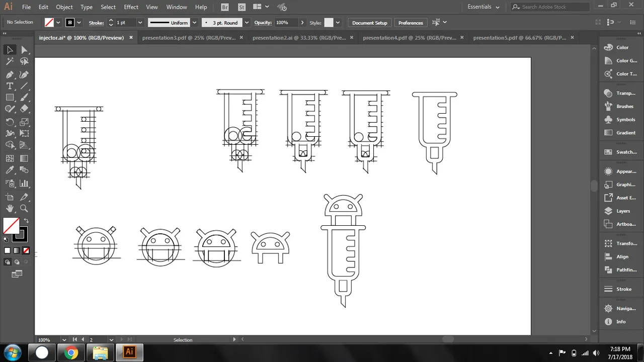
Task: Open Adobe Bridge via Br icon
Action: [x=226, y=7]
